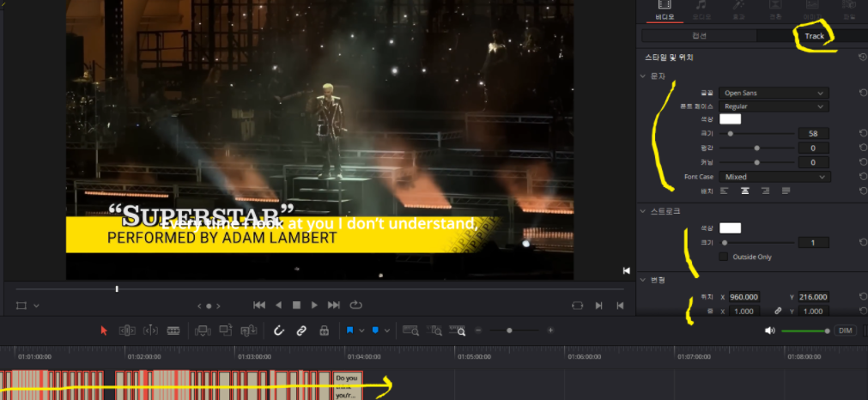Screen dimensions: 868x400
Task: Open the Track sub-tab
Action: pyautogui.click(x=814, y=36)
